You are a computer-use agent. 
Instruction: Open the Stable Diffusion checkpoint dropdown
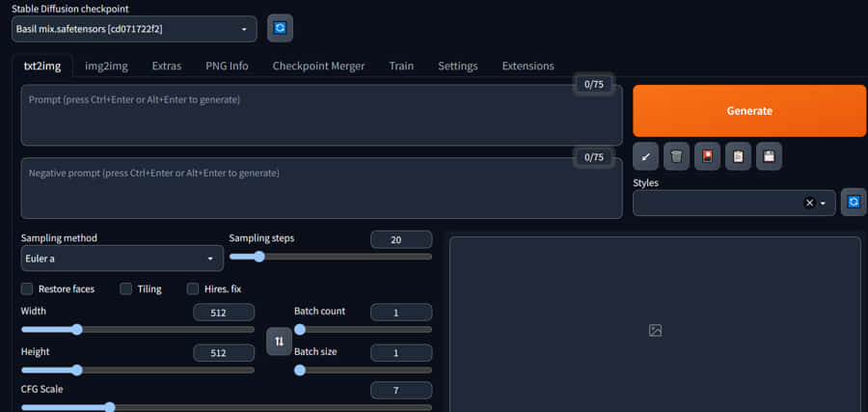click(x=134, y=29)
